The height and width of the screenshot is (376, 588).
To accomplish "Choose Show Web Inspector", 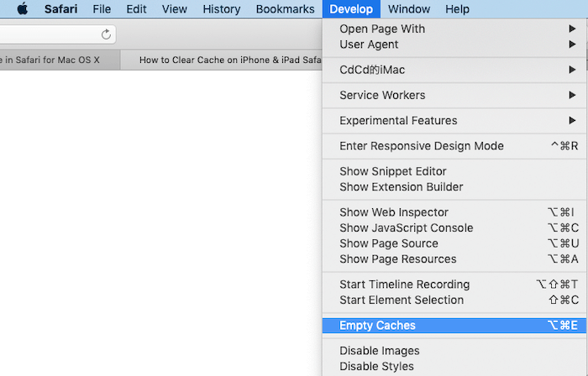I will [x=454, y=212].
